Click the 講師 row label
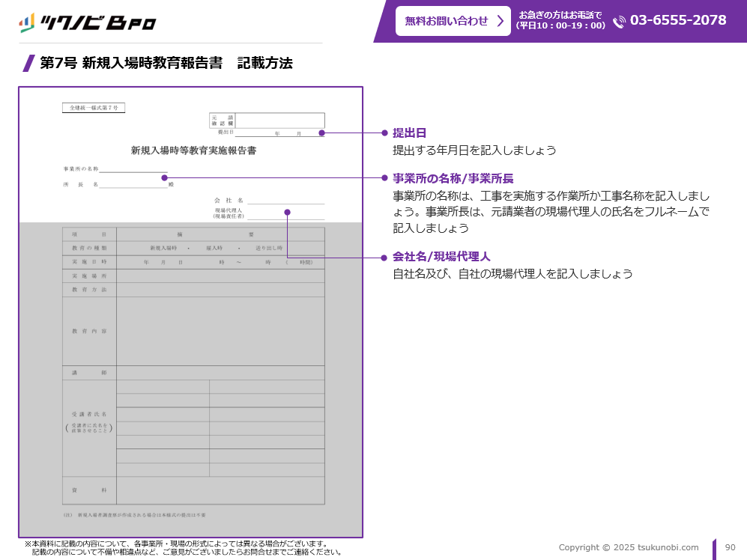 90,373
